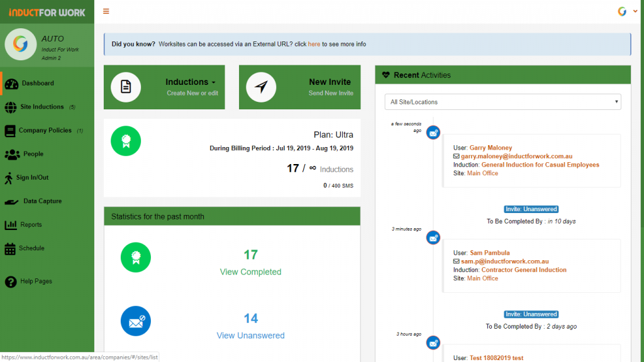Open Help Pages
644x362 pixels.
click(x=36, y=281)
